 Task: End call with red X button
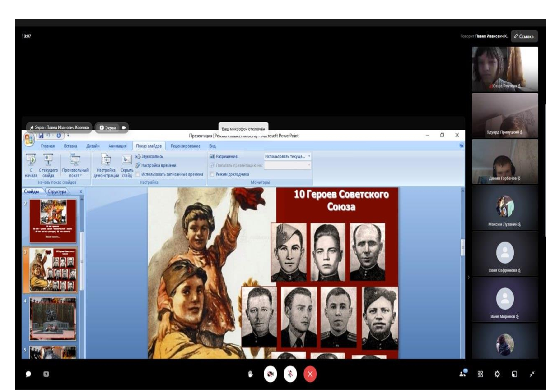click(310, 374)
